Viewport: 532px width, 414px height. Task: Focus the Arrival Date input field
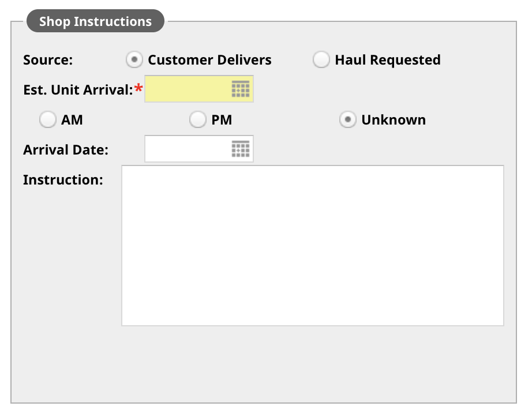tap(199, 149)
